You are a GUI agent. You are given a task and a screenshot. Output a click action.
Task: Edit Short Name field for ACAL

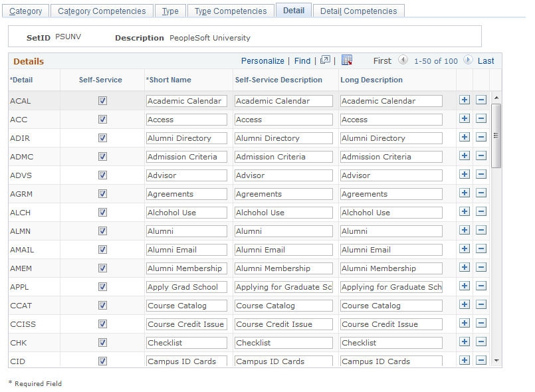click(x=187, y=101)
